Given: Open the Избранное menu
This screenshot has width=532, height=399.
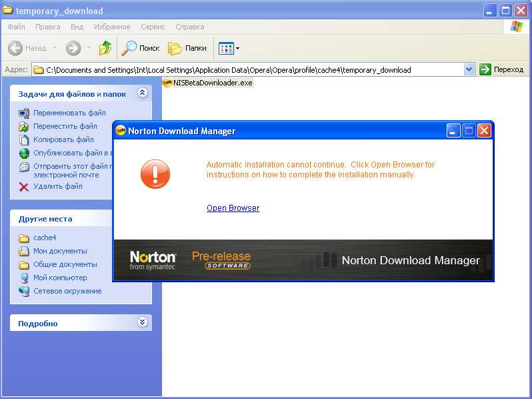Looking at the screenshot, I should point(112,27).
